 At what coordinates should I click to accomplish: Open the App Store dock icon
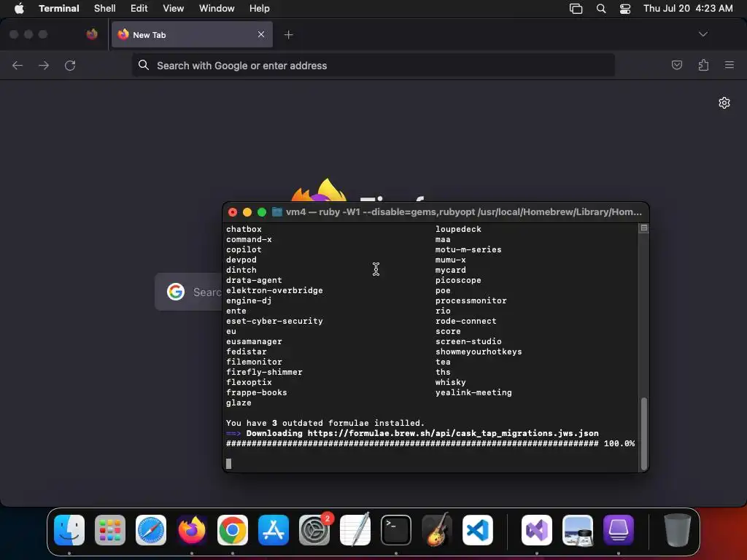(x=274, y=530)
